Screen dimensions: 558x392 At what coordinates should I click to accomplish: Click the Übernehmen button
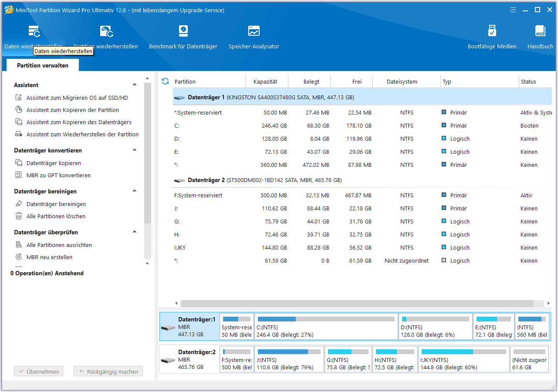coord(39,372)
